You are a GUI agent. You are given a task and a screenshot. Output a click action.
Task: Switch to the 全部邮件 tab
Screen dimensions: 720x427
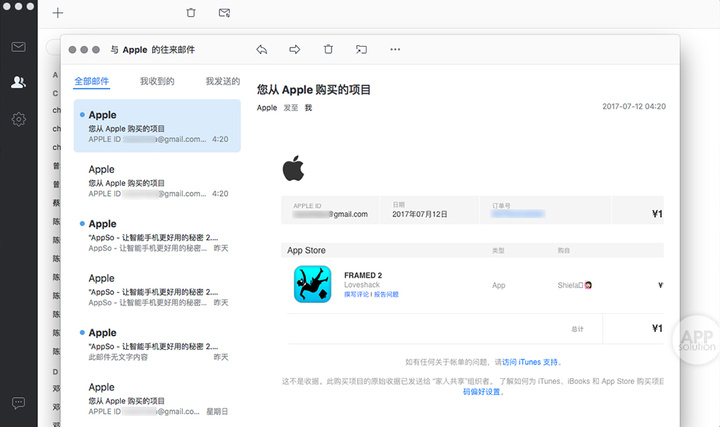(x=92, y=81)
